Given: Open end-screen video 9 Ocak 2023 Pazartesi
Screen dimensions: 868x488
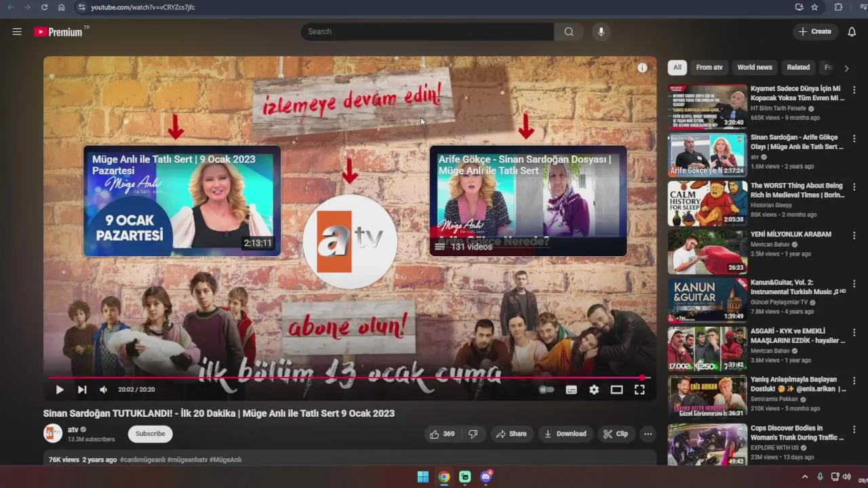Looking at the screenshot, I should [x=182, y=201].
